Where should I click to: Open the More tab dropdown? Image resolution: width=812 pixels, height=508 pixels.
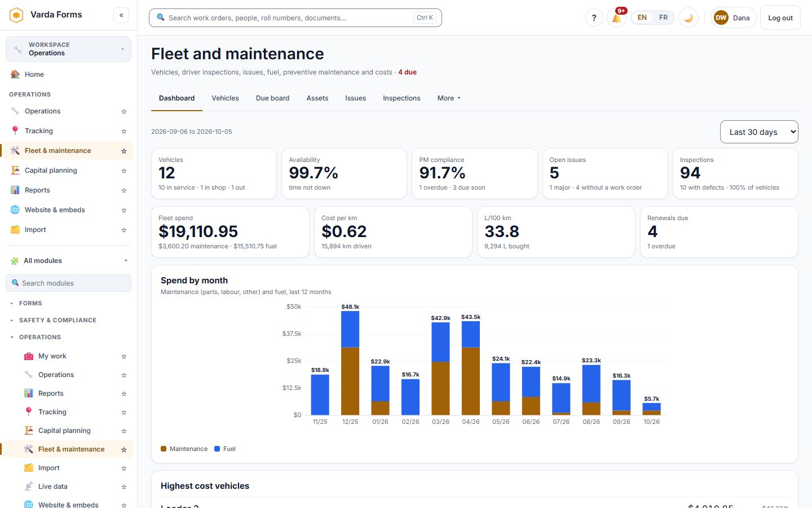click(x=449, y=98)
